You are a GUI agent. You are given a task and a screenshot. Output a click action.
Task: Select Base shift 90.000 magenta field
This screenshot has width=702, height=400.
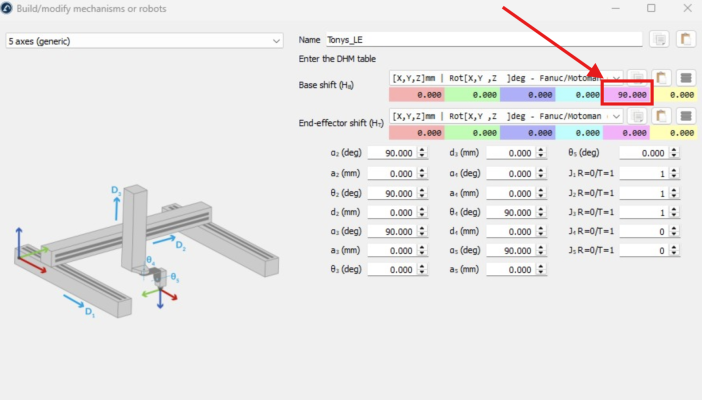[x=627, y=95]
